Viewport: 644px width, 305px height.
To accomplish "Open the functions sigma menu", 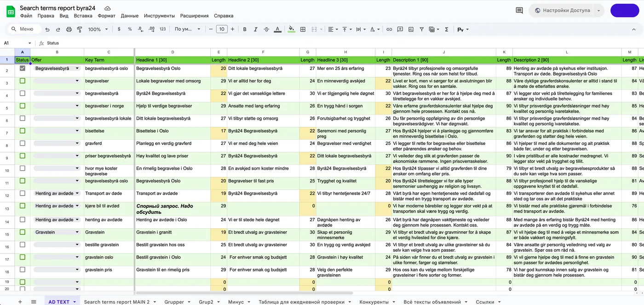I will [x=446, y=29].
